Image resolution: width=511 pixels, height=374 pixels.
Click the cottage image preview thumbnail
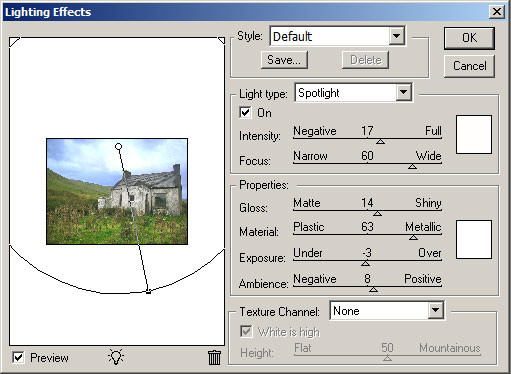pyautogui.click(x=117, y=192)
